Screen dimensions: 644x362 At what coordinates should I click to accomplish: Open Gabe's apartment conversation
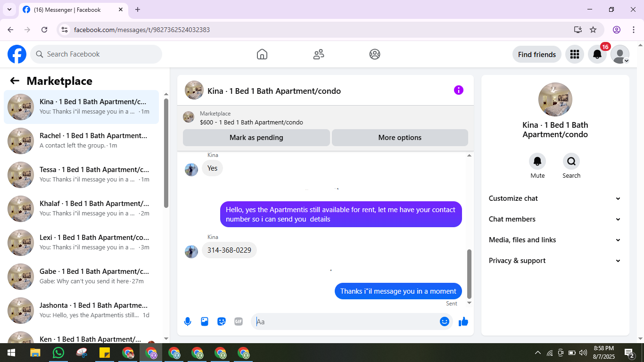[x=81, y=276]
